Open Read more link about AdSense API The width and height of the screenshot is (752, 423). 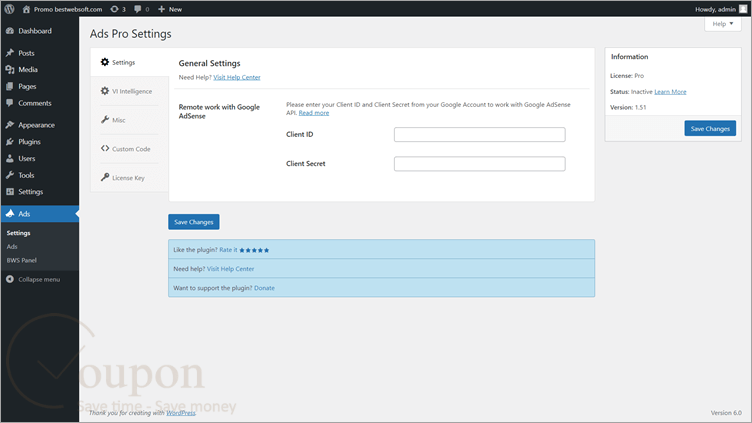coord(314,113)
